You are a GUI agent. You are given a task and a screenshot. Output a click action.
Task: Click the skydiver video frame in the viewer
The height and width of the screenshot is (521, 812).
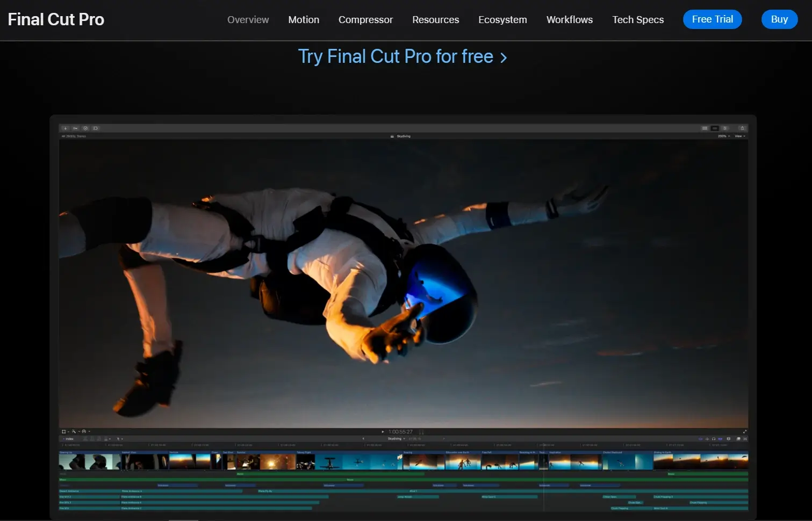(403, 284)
